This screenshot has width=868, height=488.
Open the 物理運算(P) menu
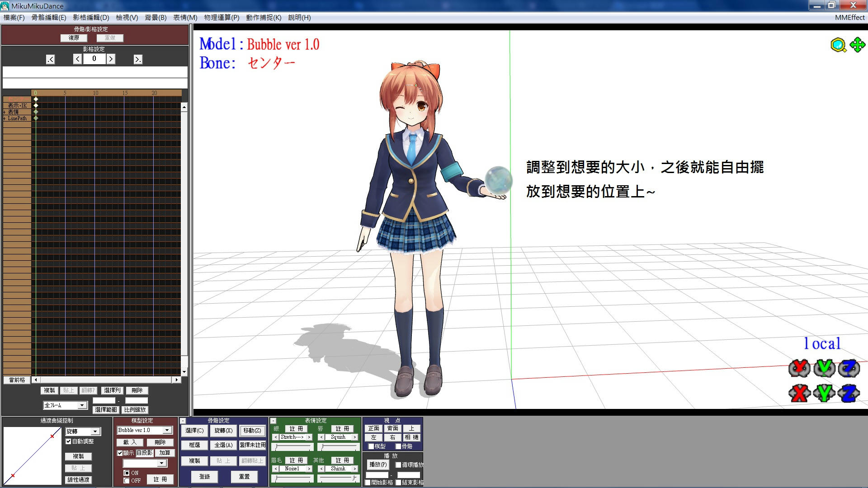coord(222,18)
